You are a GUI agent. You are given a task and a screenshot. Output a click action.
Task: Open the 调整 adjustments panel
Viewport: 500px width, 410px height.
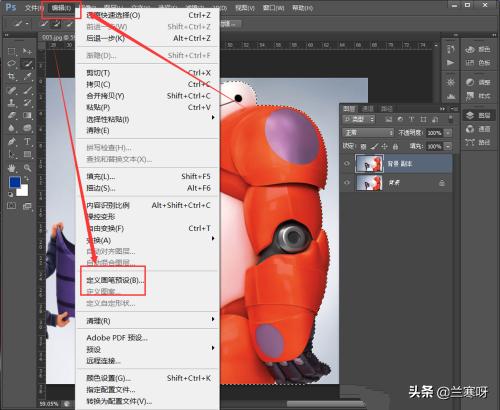click(x=478, y=82)
